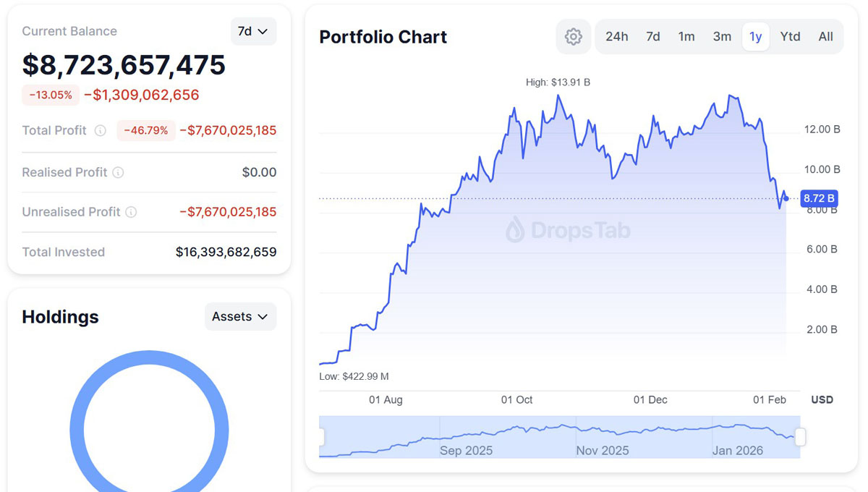Select the 1m chart range
The width and height of the screenshot is (868, 492).
[686, 36]
